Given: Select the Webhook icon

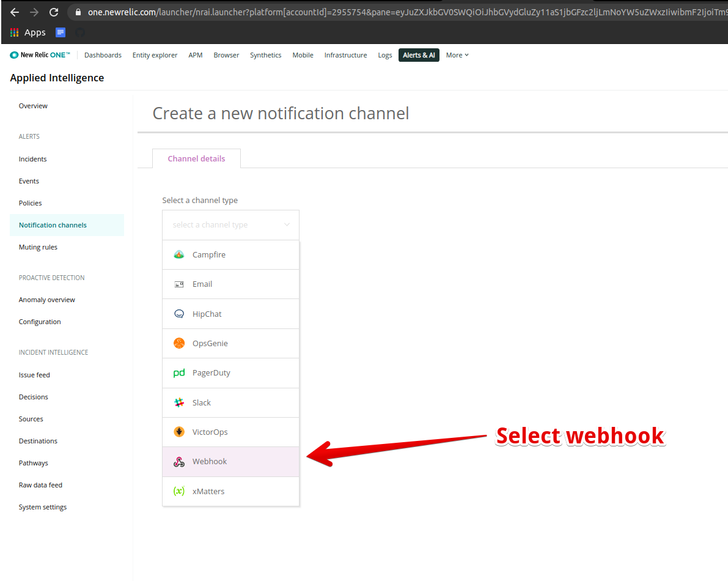Looking at the screenshot, I should point(178,462).
